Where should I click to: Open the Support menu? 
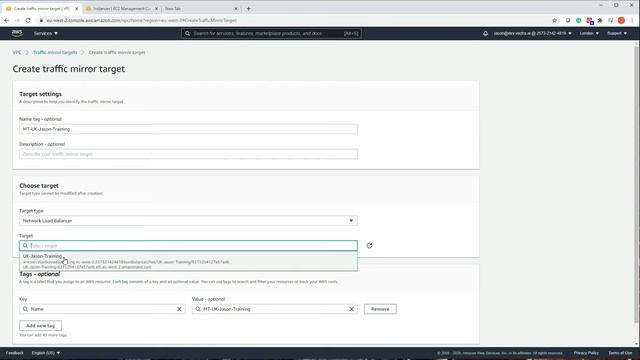(617, 33)
